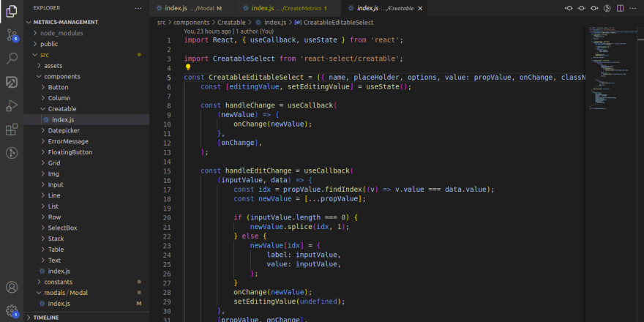Close the index.js Creatable tab
644x322 pixels.
(x=420, y=8)
